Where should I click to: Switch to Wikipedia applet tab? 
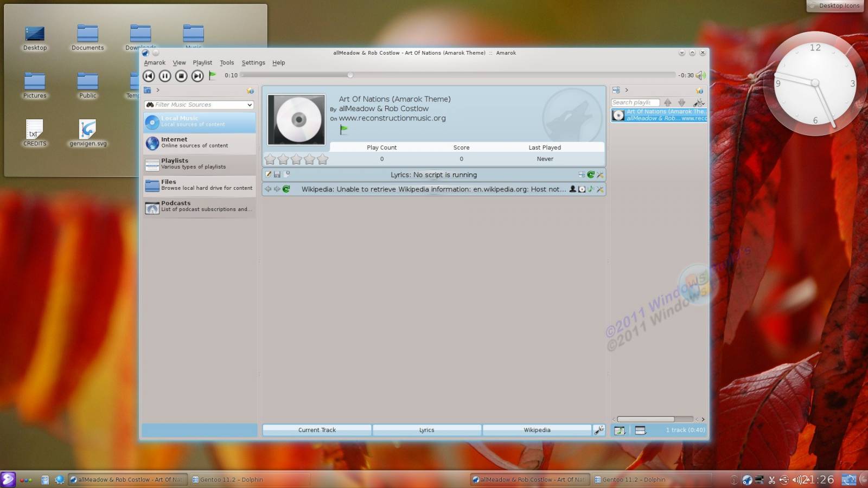pyautogui.click(x=537, y=430)
